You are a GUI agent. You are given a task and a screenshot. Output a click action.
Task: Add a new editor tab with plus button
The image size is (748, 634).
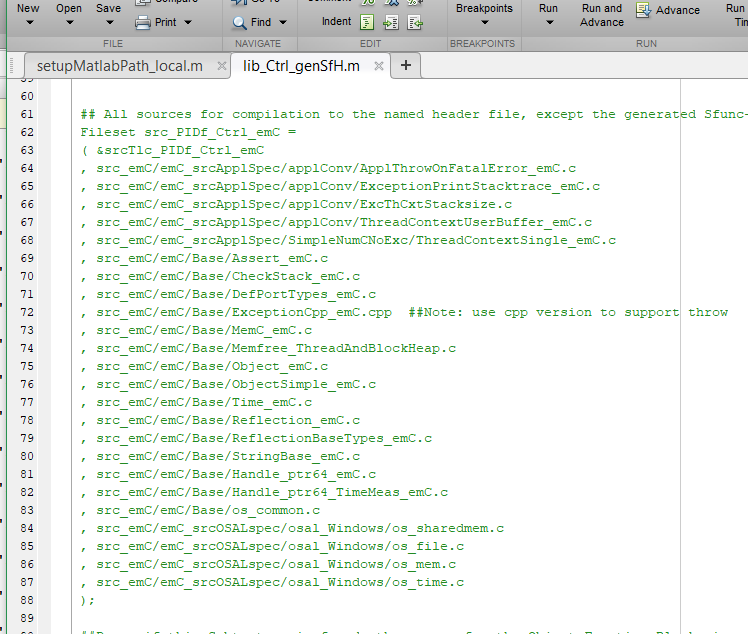click(x=406, y=65)
